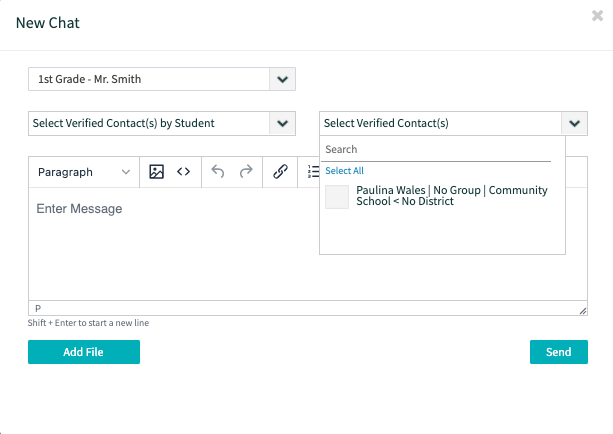
Task: Choose Paulina Wales contact entry text
Action: [x=452, y=195]
